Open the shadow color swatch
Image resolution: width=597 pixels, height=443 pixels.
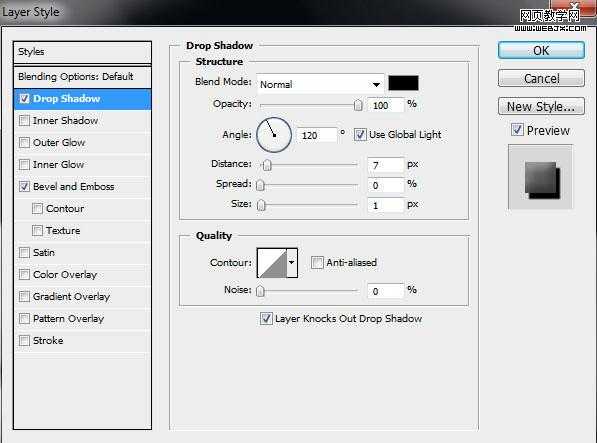[403, 83]
